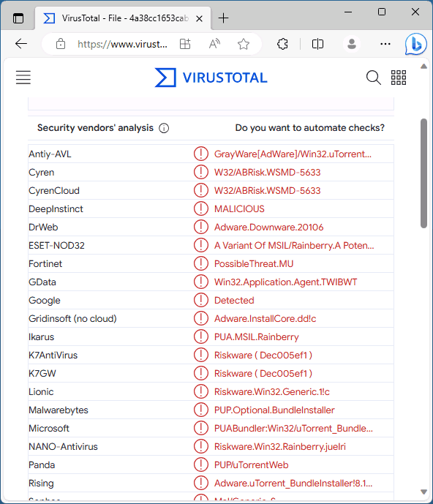Click PUP/uTorrentWeb Panda result
The width and height of the screenshot is (433, 504).
[x=252, y=465]
